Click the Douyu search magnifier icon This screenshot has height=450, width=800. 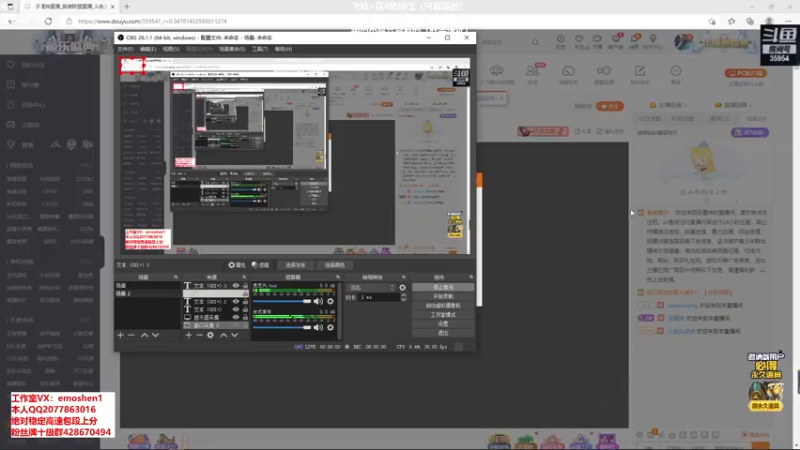[x=535, y=42]
